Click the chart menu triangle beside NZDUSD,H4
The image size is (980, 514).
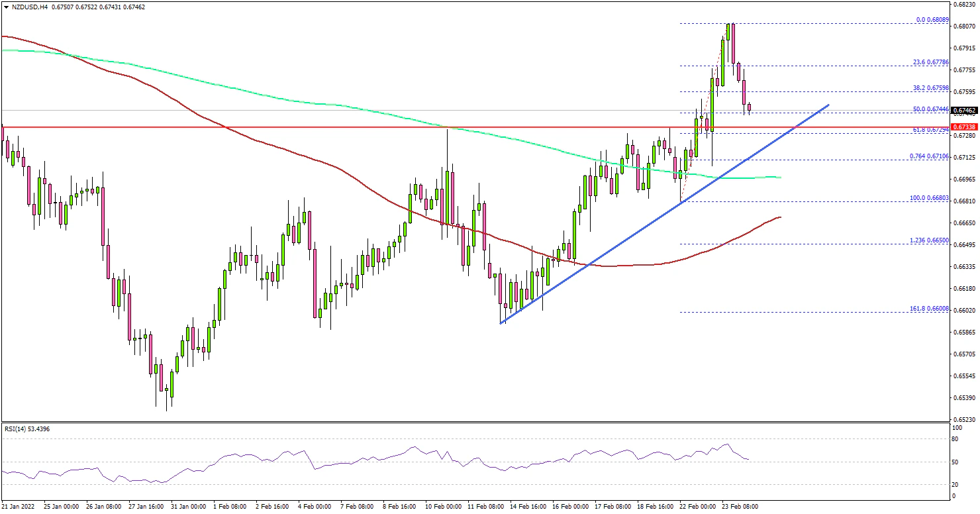pyautogui.click(x=5, y=7)
